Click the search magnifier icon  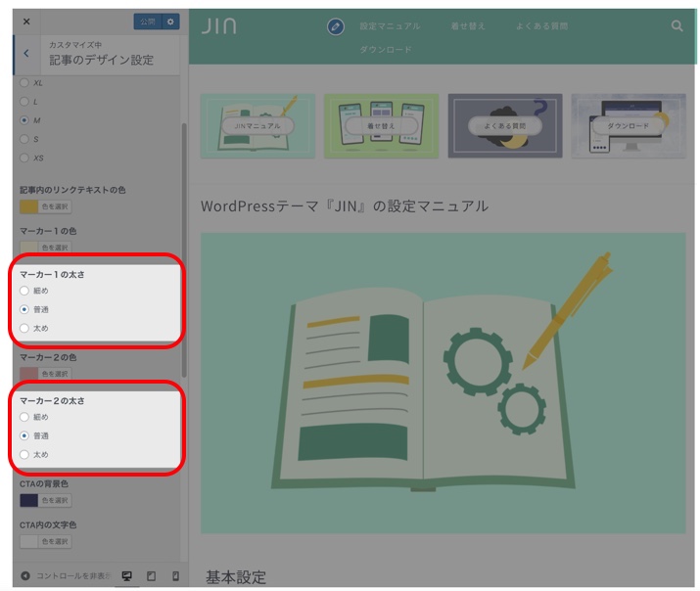677,25
